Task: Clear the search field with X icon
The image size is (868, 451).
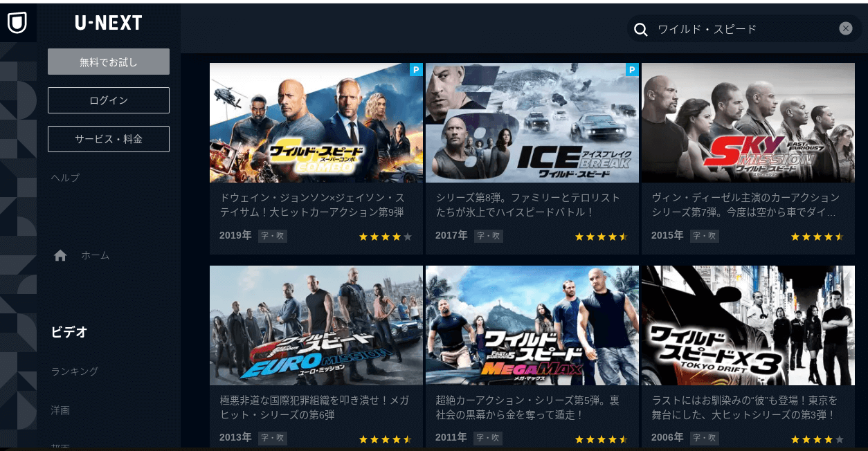Action: point(846,28)
